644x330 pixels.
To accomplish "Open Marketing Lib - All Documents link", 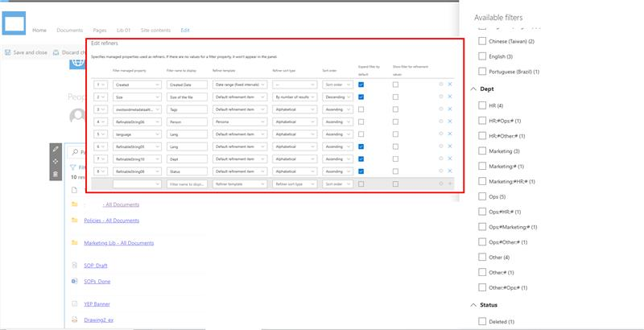I will (x=119, y=243).
